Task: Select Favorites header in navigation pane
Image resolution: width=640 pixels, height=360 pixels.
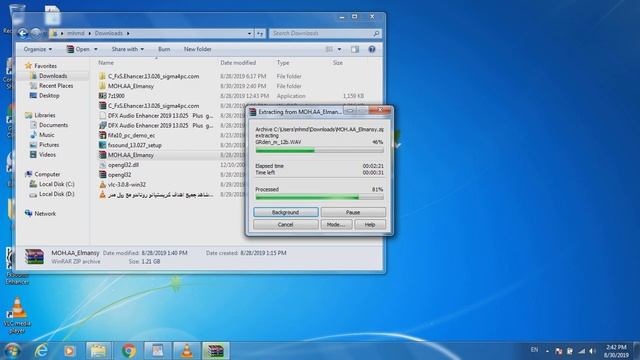Action: point(45,66)
